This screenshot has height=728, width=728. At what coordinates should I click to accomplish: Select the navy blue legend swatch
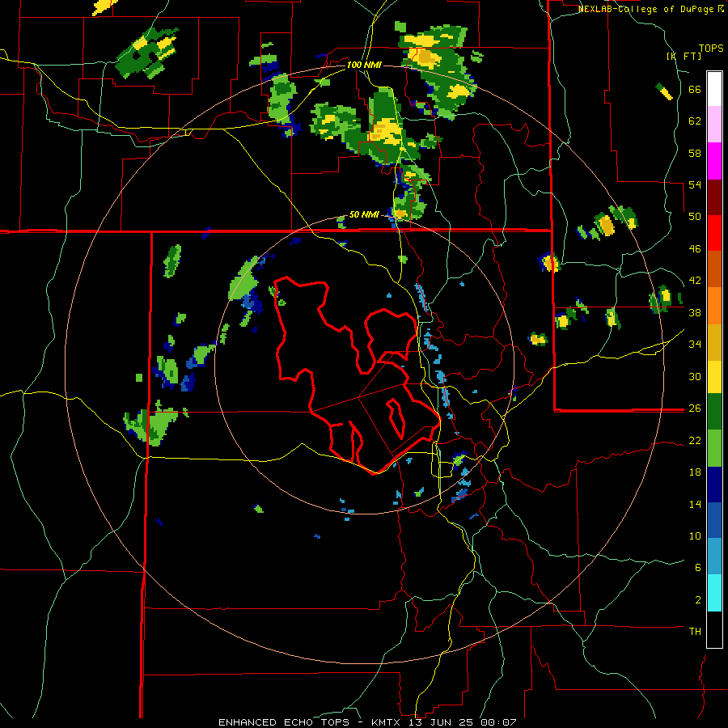[714, 485]
